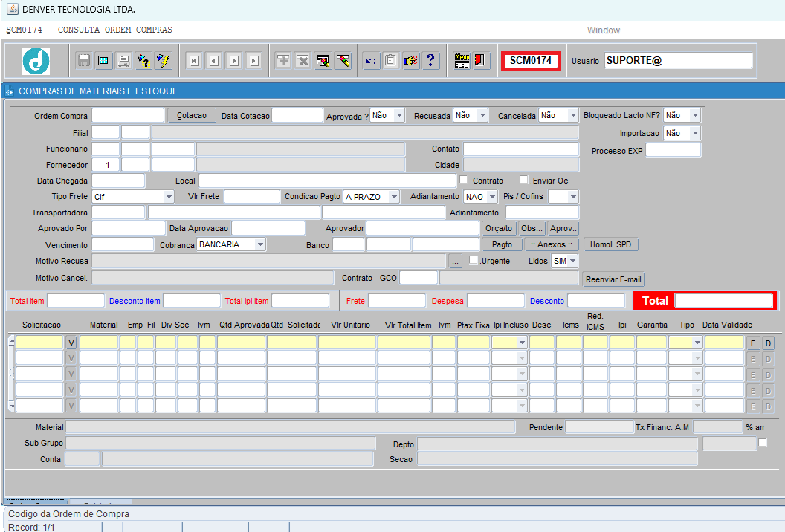Open the Anexos button
Screen dimensions: 785x532
pos(552,244)
